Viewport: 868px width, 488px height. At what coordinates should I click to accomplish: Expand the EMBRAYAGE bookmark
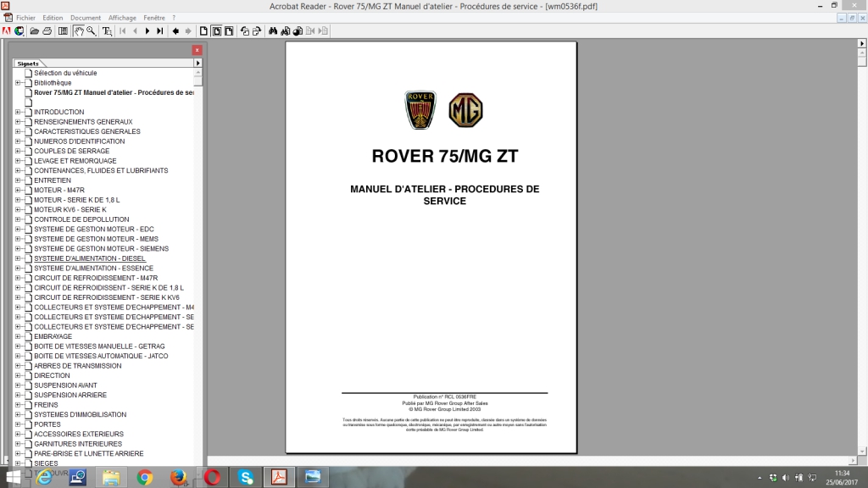click(18, 336)
